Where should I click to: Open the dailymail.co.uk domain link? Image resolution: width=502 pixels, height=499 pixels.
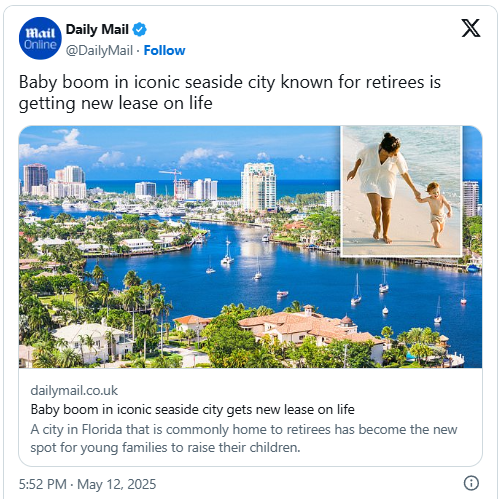[74, 390]
